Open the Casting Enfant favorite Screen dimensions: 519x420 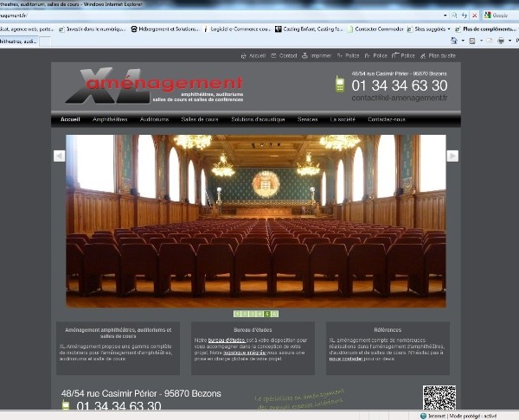click(309, 29)
